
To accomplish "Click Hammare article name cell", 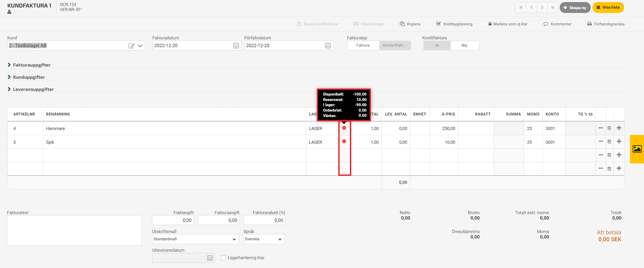I will tap(174, 128).
